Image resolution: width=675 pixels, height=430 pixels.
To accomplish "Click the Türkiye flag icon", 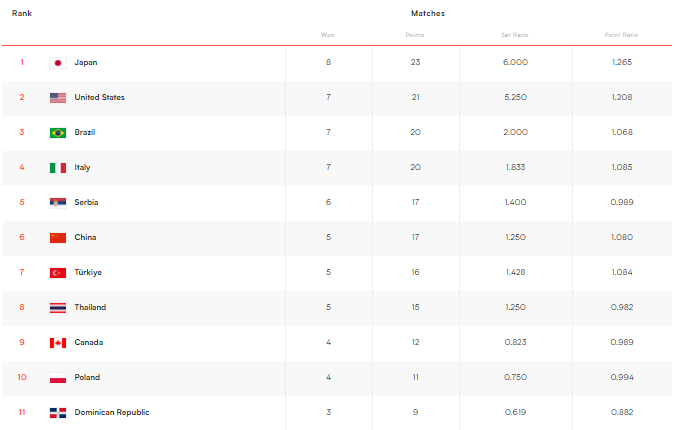I will click(58, 273).
